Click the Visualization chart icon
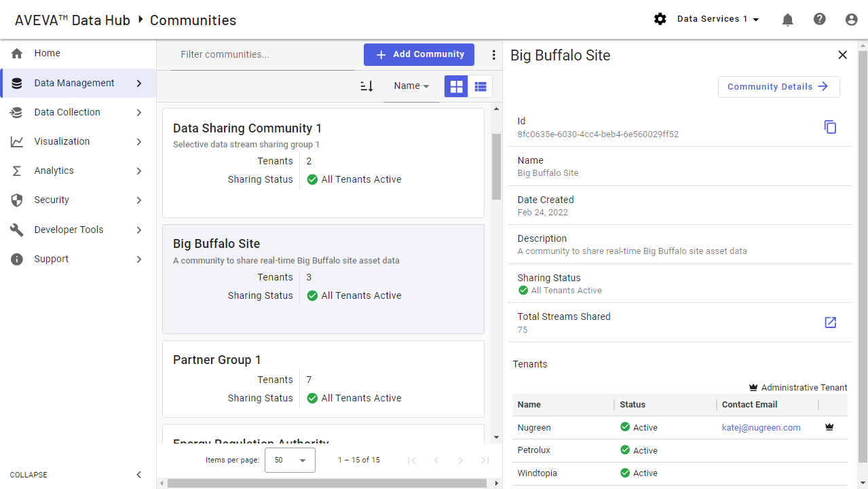 pos(17,141)
